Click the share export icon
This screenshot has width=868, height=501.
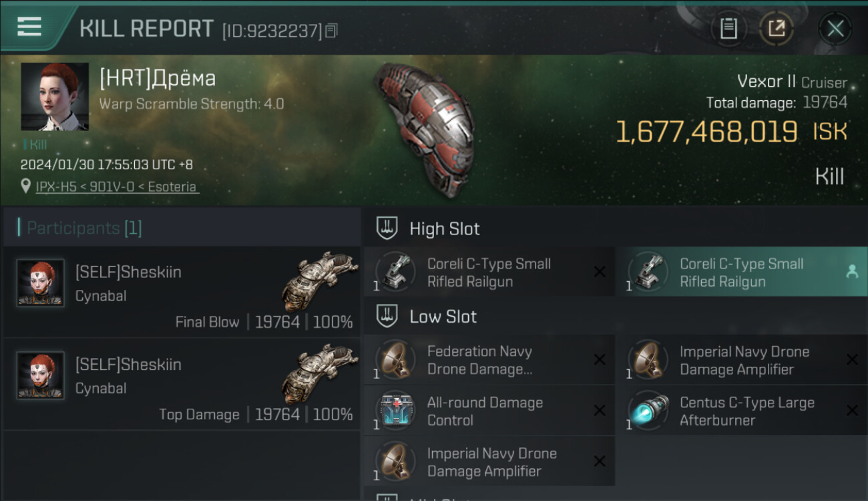[x=777, y=28]
